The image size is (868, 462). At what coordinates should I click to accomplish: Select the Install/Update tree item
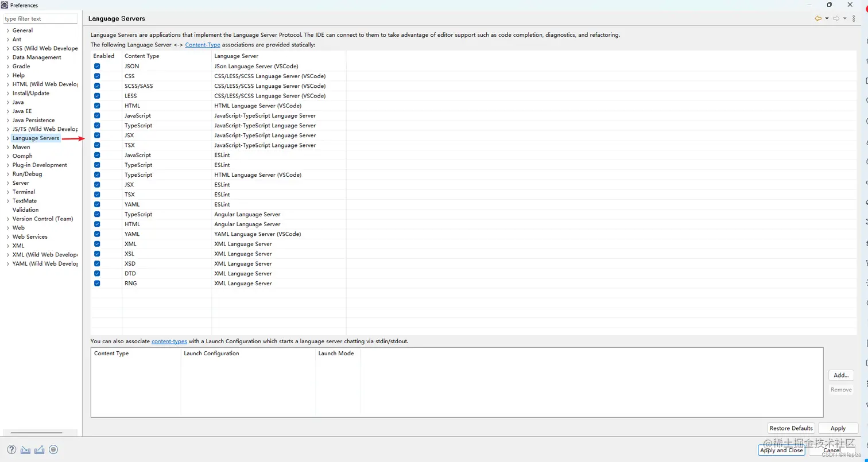point(31,93)
